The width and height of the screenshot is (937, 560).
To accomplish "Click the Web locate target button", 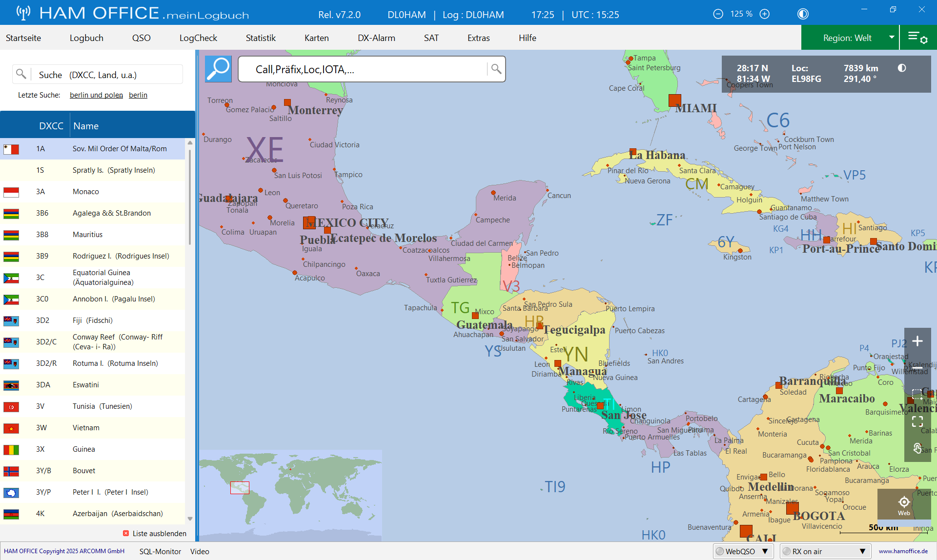I will (904, 505).
